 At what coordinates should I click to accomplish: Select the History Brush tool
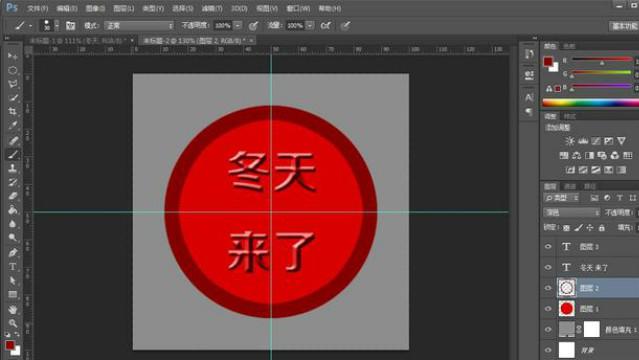point(13,182)
